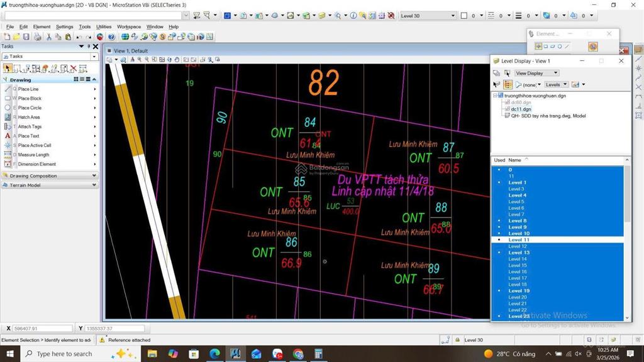Screen dimensions: 644x362
Task: Sort levels by the Name column header
Action: pos(514,160)
